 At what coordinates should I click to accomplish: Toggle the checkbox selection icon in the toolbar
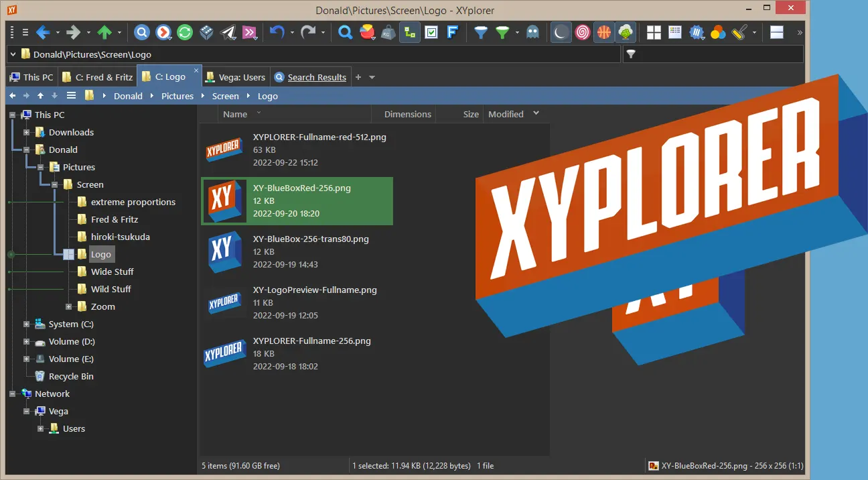(431, 32)
